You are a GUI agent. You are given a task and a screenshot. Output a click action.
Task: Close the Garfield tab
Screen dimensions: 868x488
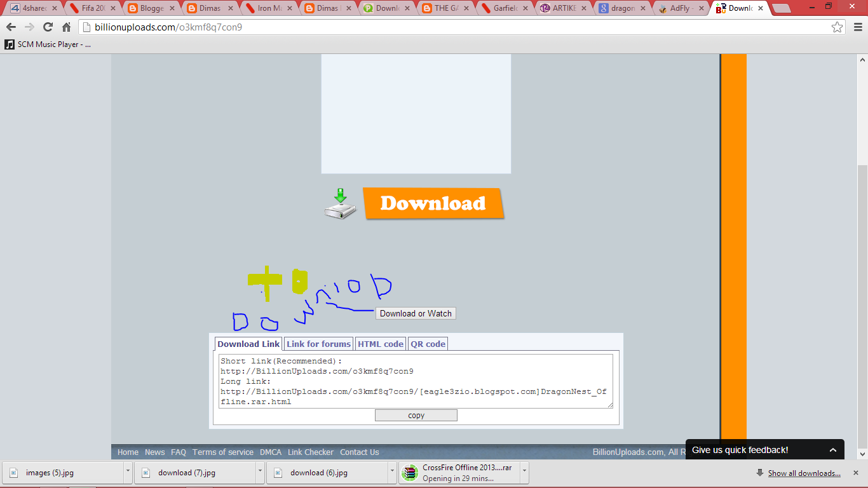(525, 9)
